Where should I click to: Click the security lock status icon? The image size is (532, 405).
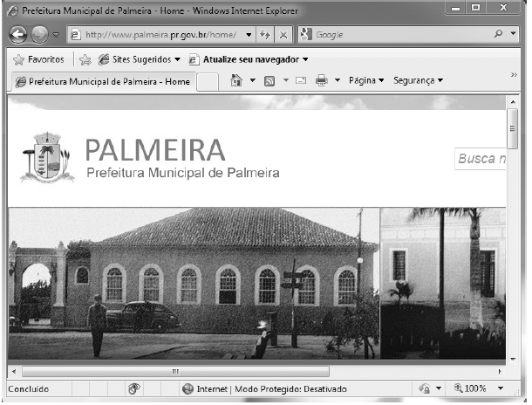pos(425,388)
